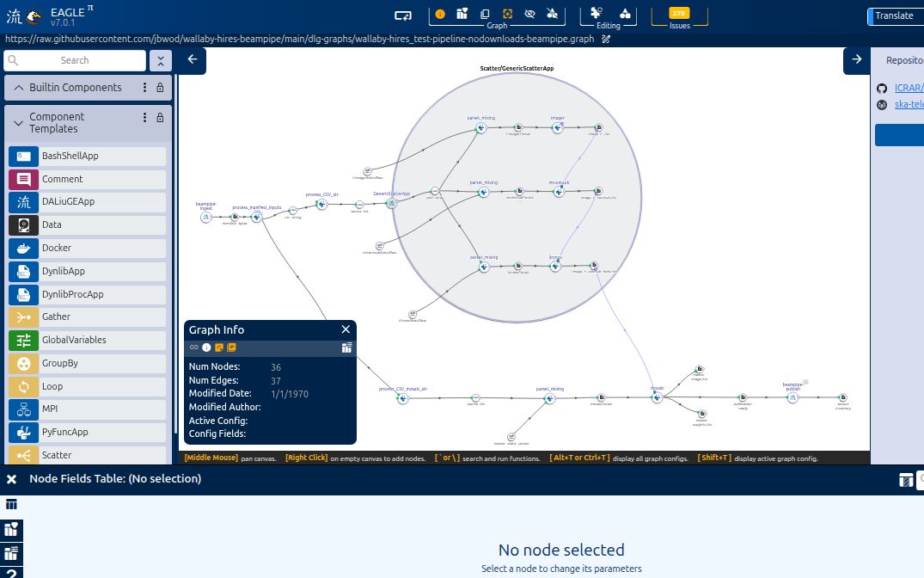Select the BashShellApp component
This screenshot has height=578, width=924.
pos(87,157)
